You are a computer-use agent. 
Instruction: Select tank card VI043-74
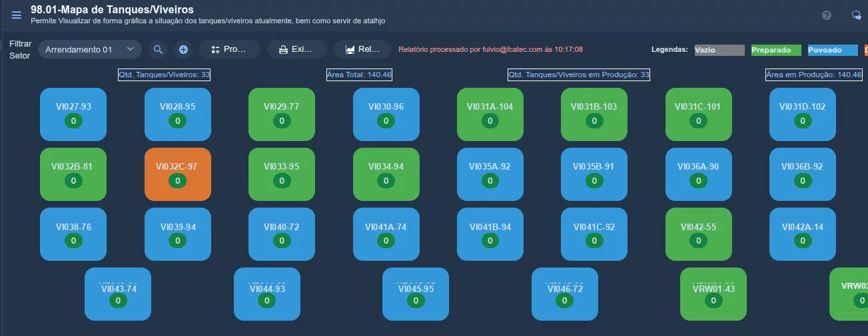[x=118, y=294]
